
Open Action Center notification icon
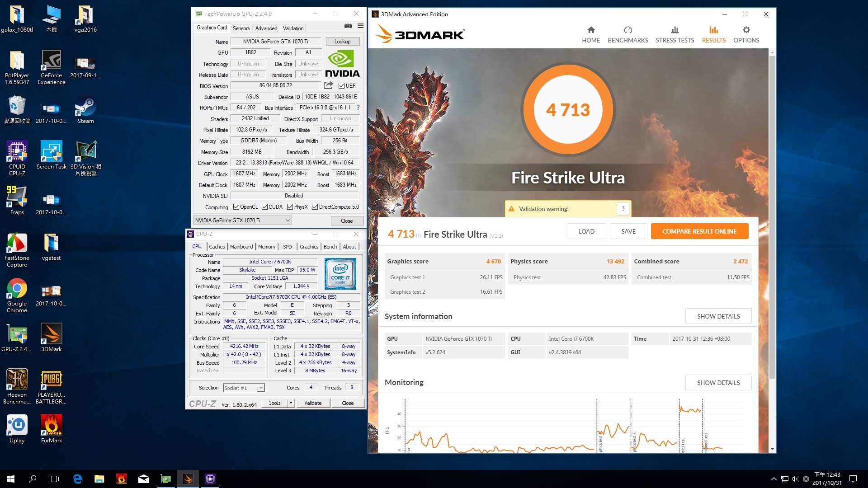point(853,479)
